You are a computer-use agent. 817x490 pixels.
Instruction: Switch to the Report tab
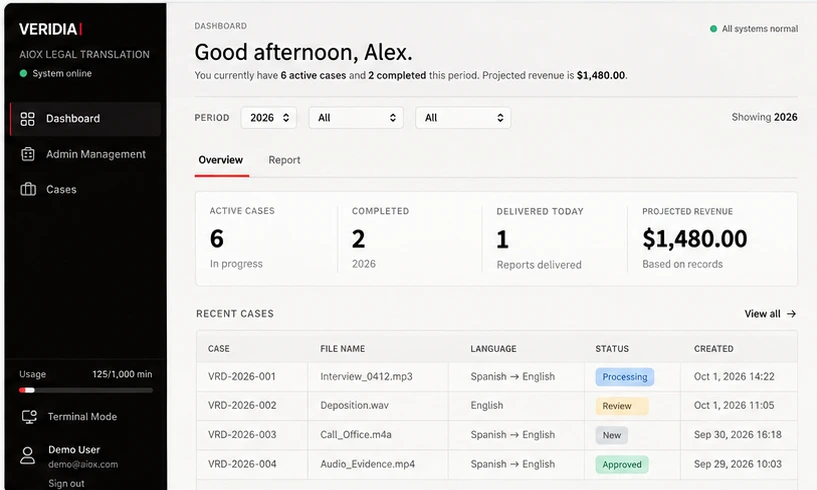point(284,160)
